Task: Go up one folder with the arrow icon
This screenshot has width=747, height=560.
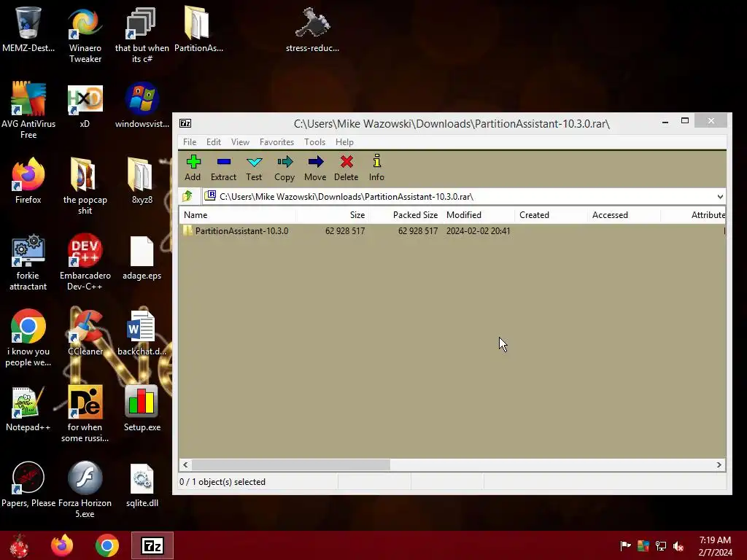Action: point(187,196)
